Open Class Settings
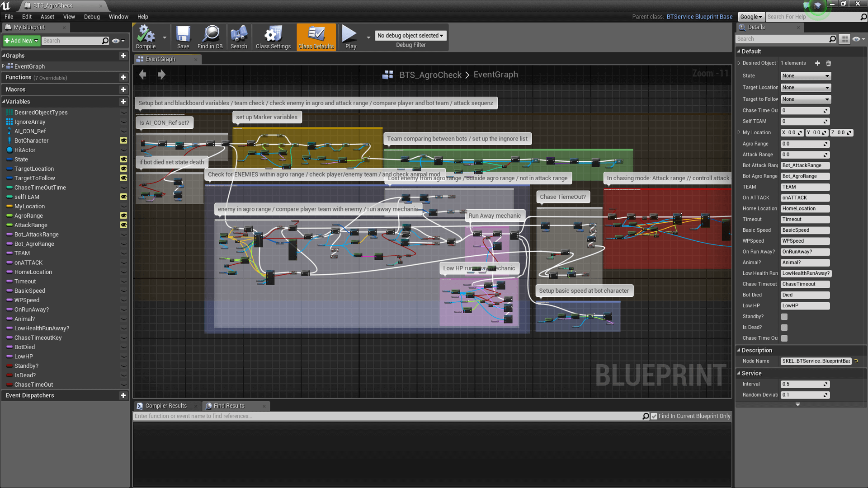Screen dimensions: 868x488 click(273, 37)
